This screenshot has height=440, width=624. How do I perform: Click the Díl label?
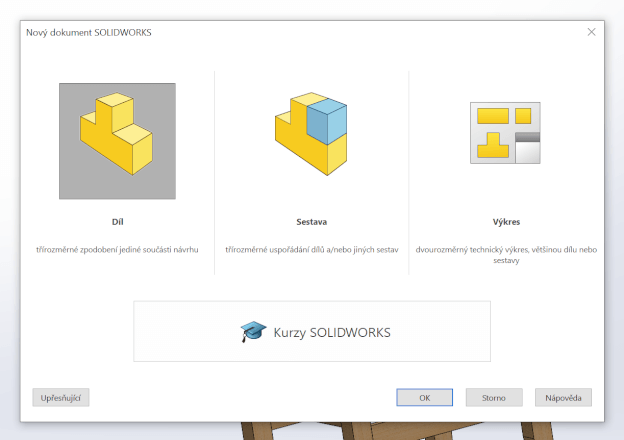pos(117,222)
